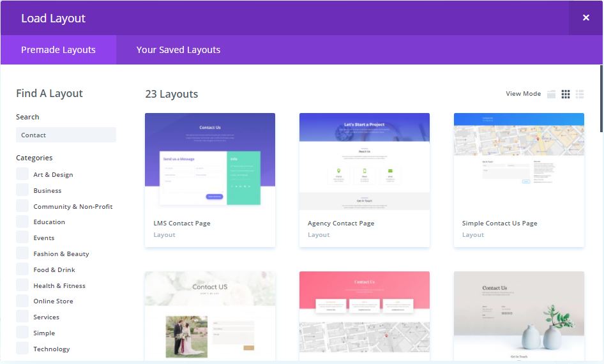Switch to list view mode icon
This screenshot has height=364, width=604.
click(580, 94)
